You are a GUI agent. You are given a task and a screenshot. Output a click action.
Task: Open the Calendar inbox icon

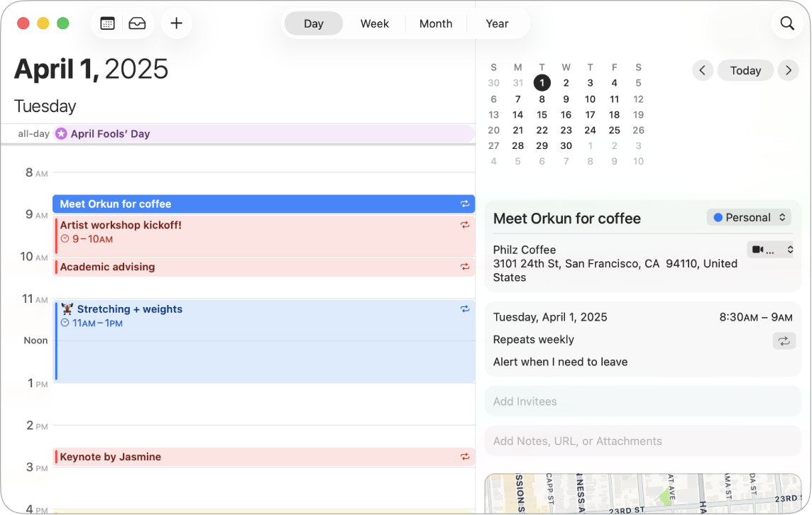(x=137, y=23)
